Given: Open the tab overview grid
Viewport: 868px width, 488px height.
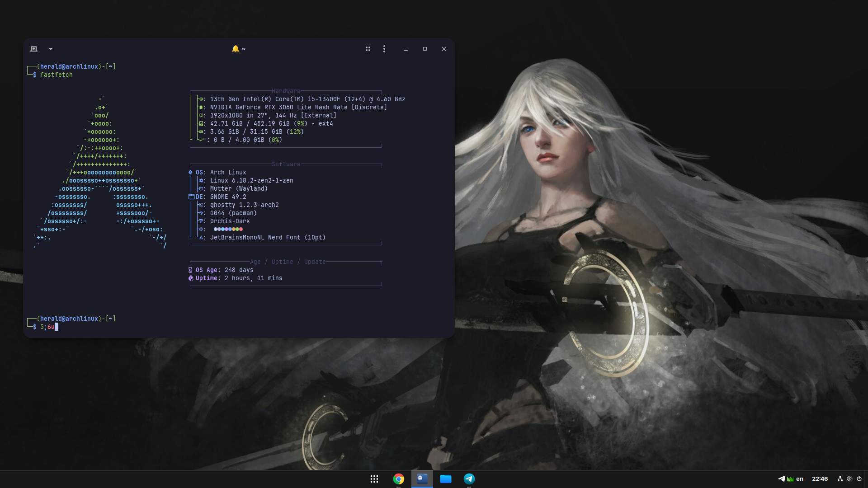Looking at the screenshot, I should click(368, 49).
